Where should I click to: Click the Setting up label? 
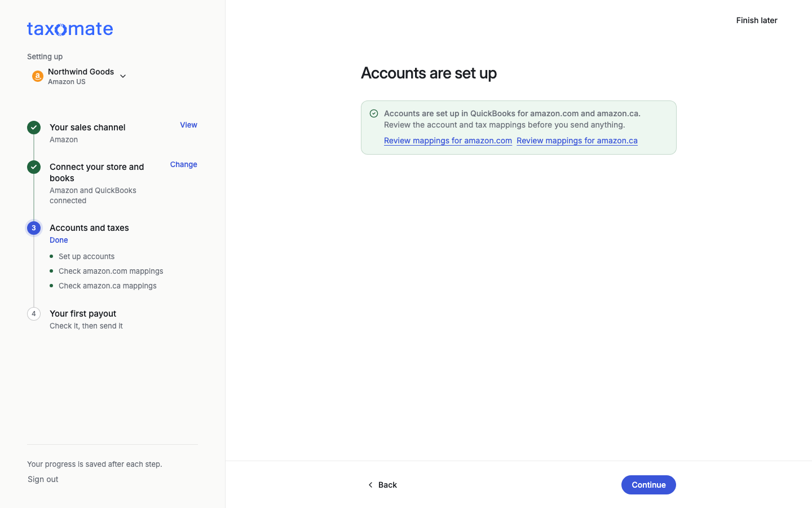point(45,56)
